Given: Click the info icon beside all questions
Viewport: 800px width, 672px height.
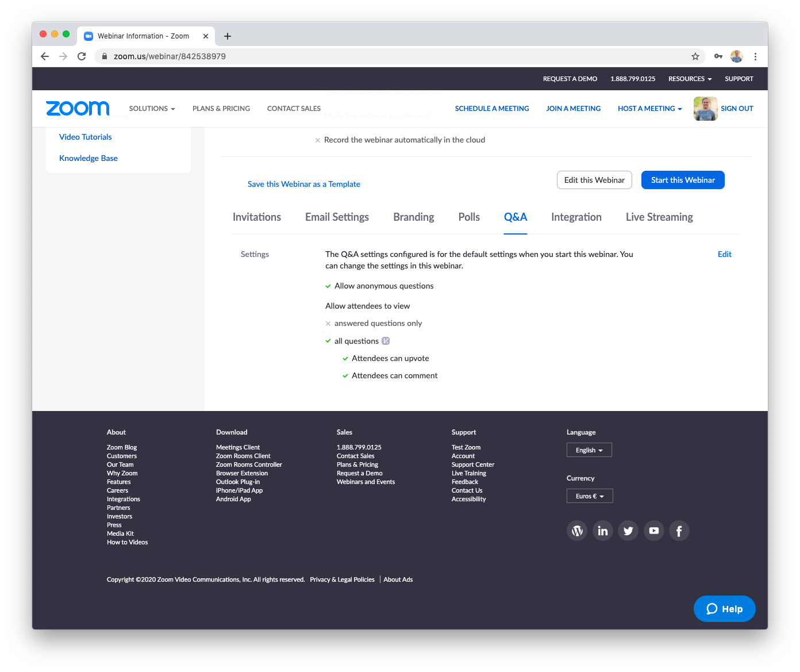Looking at the screenshot, I should (x=386, y=341).
